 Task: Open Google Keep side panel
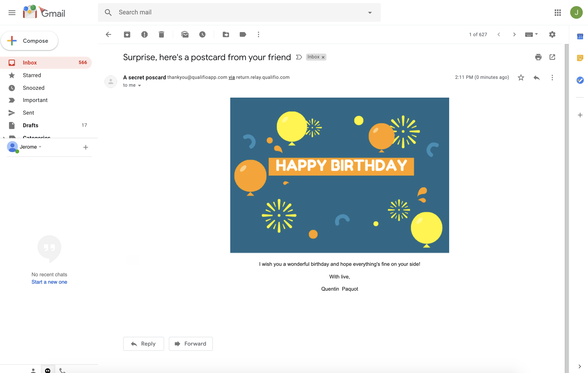coord(580,58)
